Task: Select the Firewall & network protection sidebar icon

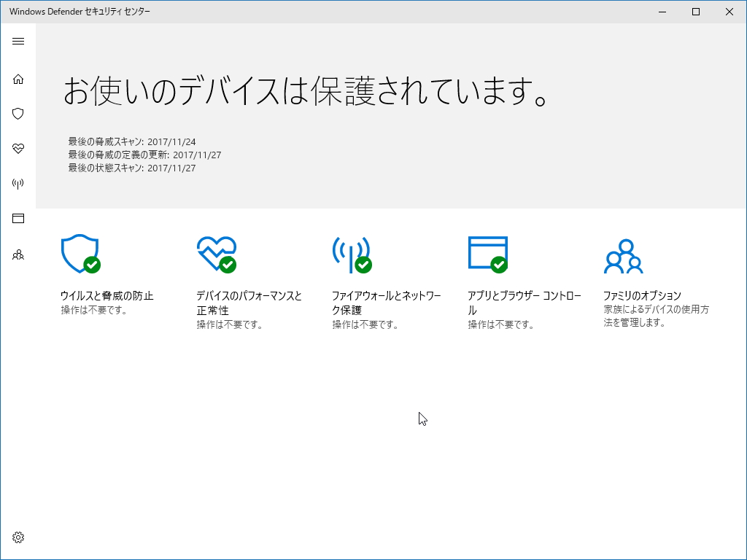Action: [x=18, y=183]
